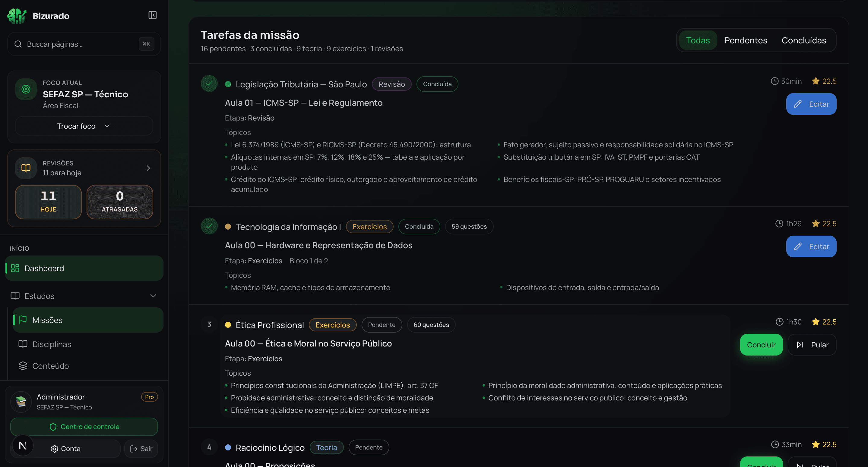The height and width of the screenshot is (467, 868).
Task: Open the Trocar foco dropdown
Action: pos(84,126)
